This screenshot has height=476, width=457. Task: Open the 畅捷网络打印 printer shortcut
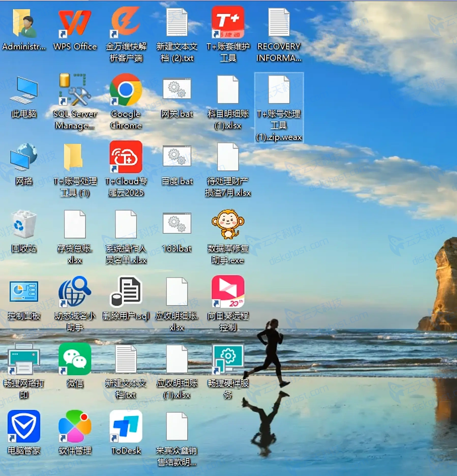(24, 359)
